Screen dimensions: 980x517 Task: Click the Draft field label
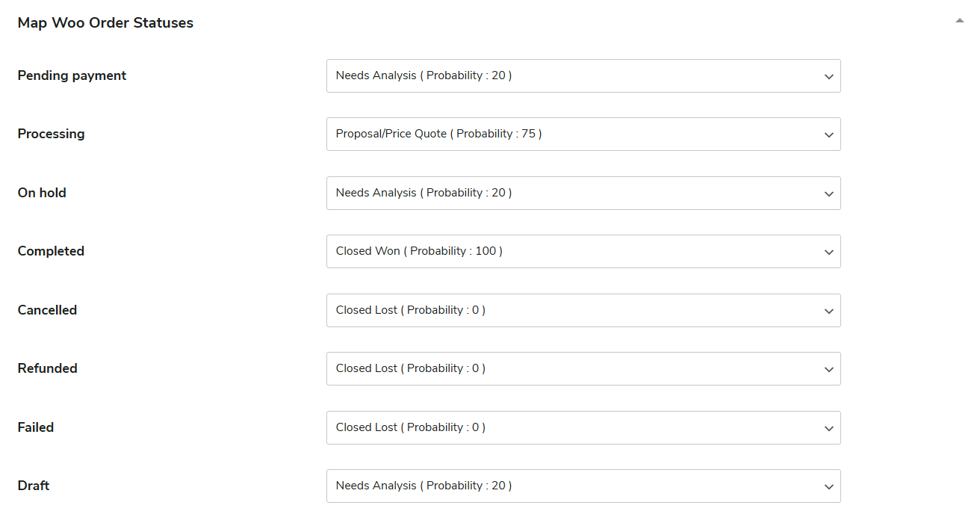(x=34, y=486)
